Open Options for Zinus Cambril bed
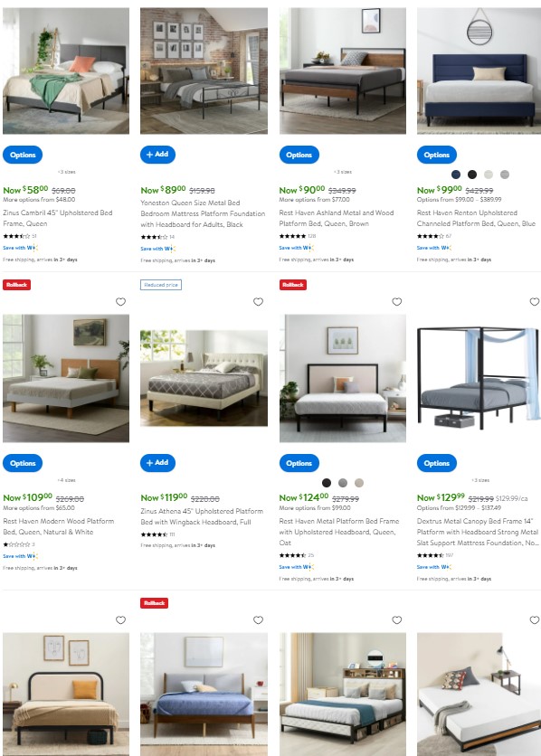Viewport: 541px width, 756px height. (23, 155)
